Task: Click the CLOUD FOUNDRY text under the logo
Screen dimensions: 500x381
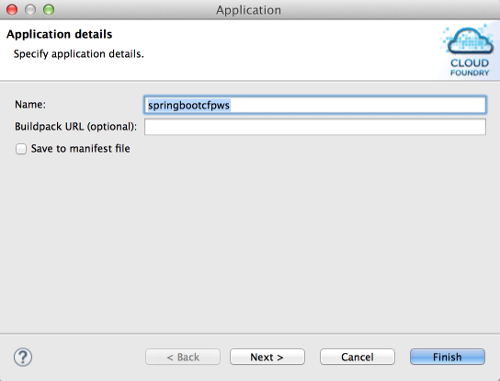Action: coord(470,67)
